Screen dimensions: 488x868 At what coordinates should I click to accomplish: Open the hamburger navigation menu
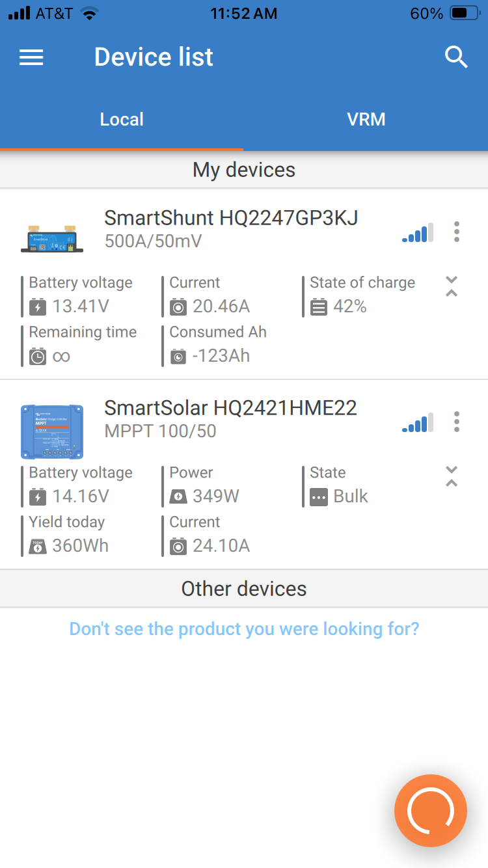31,58
